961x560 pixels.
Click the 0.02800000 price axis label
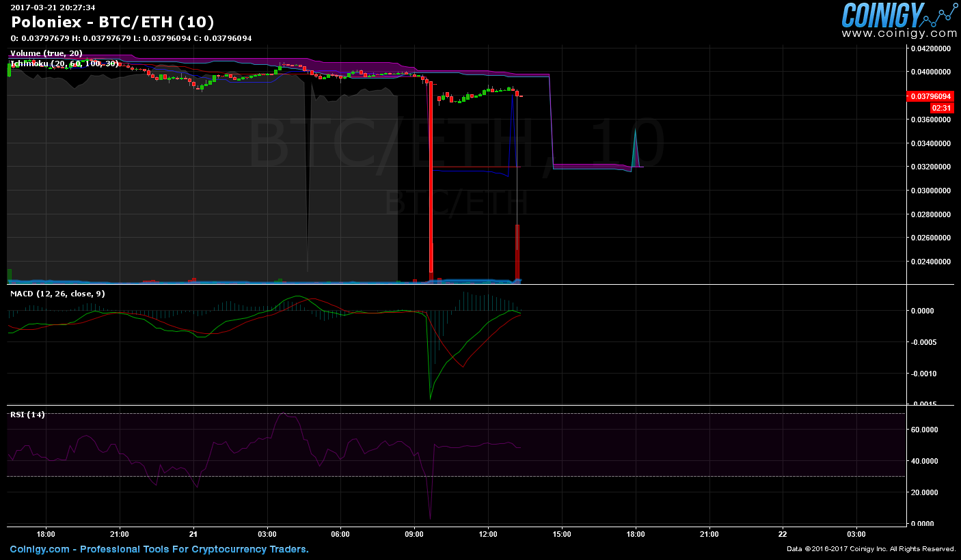click(x=931, y=214)
